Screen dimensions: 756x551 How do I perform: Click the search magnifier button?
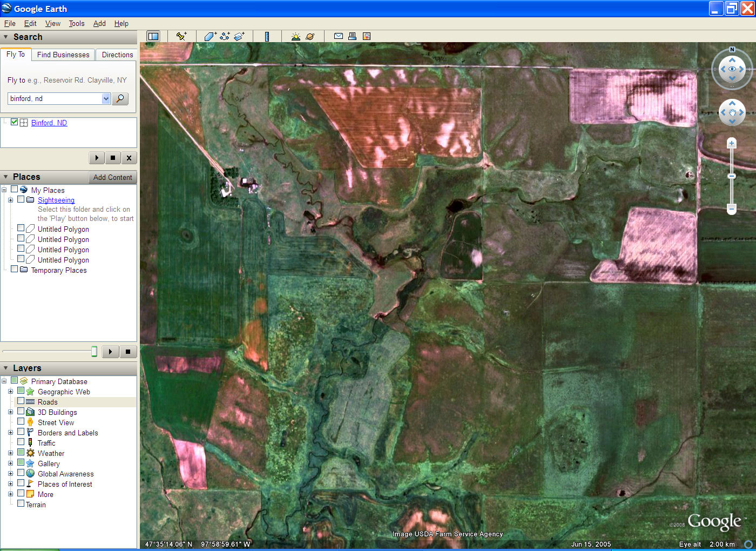[120, 98]
